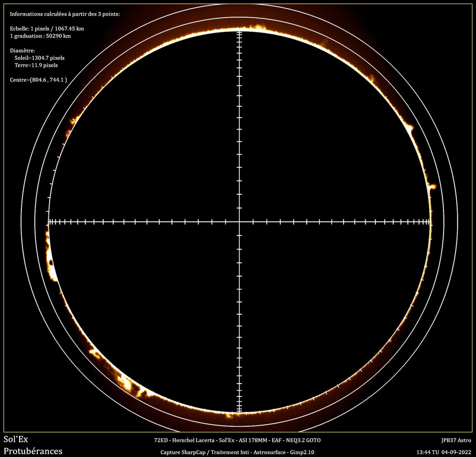The height and width of the screenshot is (457, 476).
Task: Select the Capture SharpCap processing credit
Action: tap(238, 451)
